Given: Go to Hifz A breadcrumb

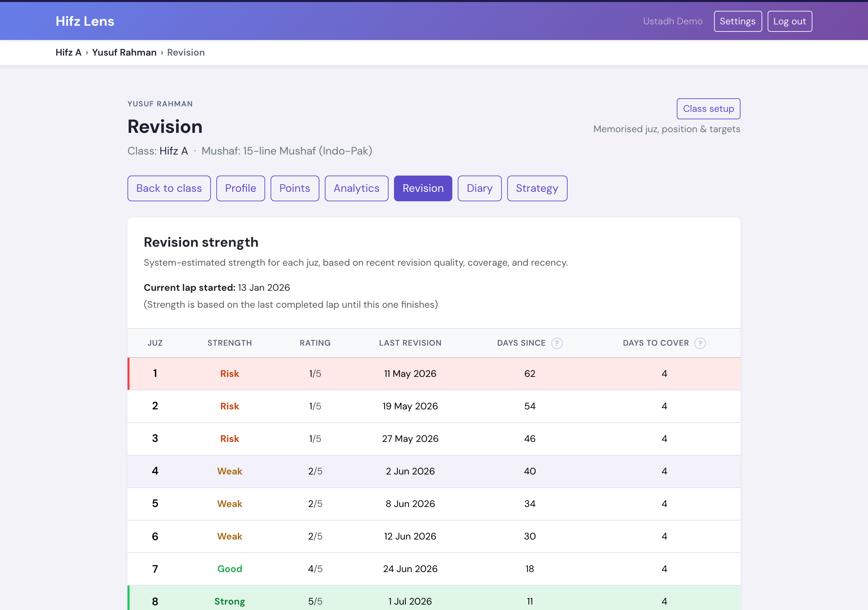Looking at the screenshot, I should [68, 53].
